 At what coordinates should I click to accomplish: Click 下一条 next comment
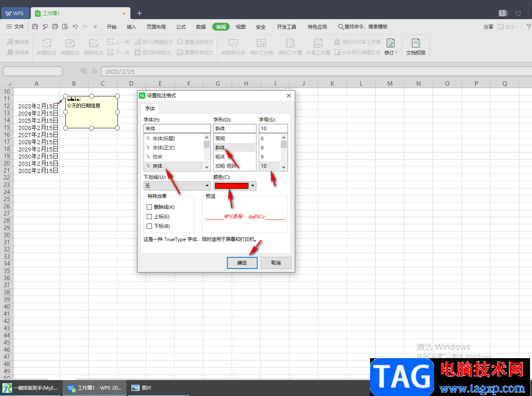coord(118,52)
